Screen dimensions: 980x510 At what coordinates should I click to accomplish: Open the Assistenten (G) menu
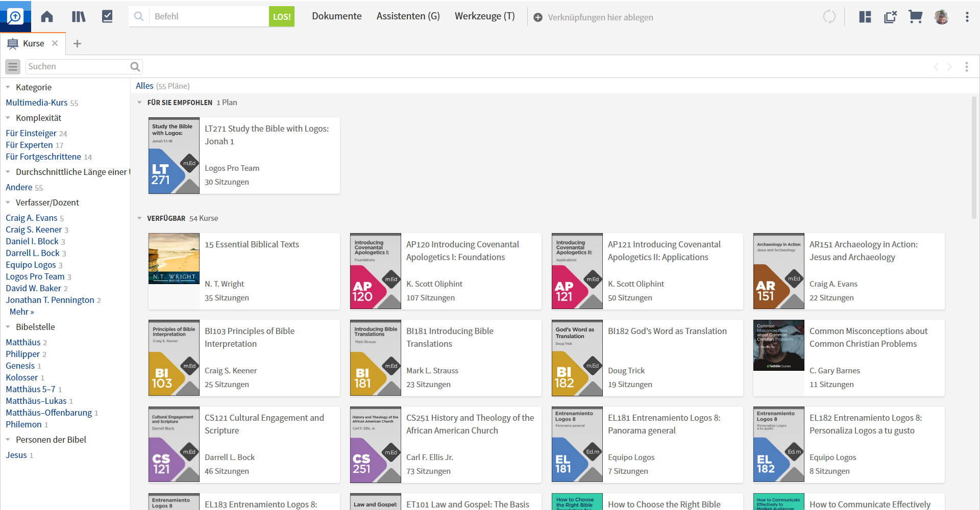(x=408, y=16)
